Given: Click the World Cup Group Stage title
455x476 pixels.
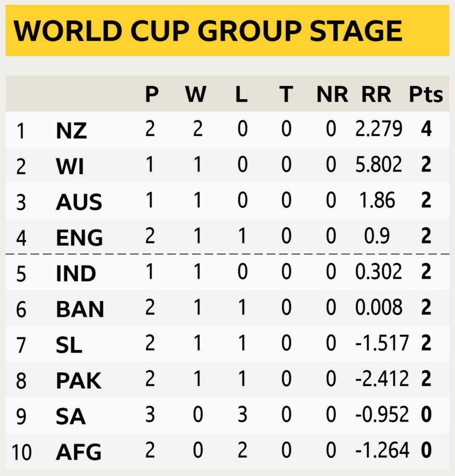Looking at the screenshot, I should (x=208, y=31).
